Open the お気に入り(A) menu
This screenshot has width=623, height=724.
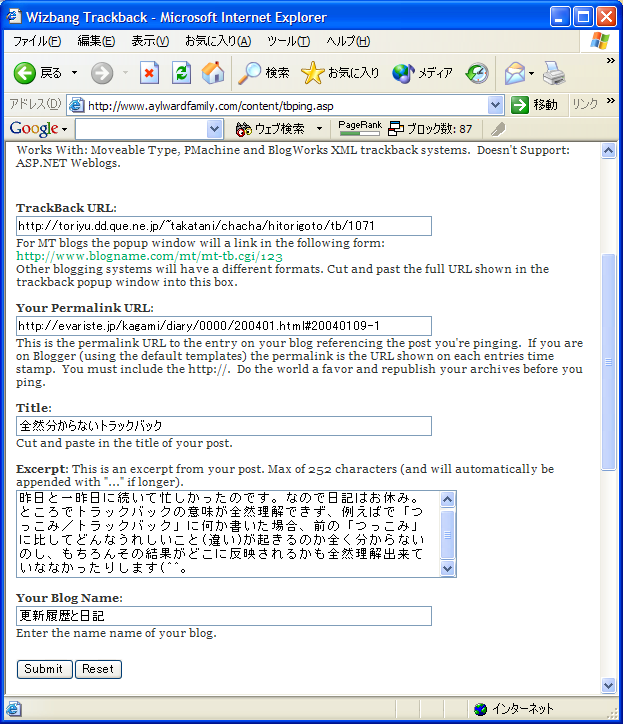click(218, 42)
